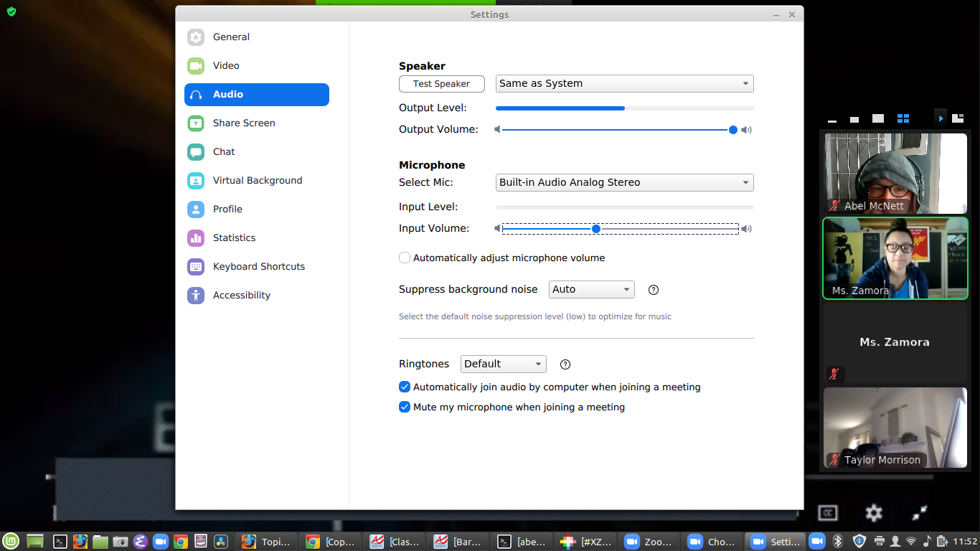Screen dimensions: 980x551
Task: Open the screenshot camera launcher
Action: tap(121, 542)
